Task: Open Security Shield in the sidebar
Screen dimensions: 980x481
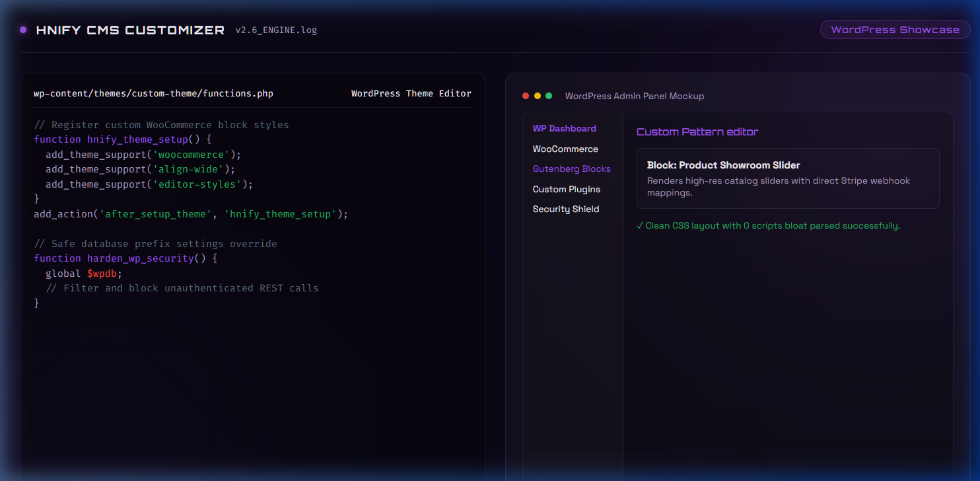Action: pyautogui.click(x=566, y=209)
